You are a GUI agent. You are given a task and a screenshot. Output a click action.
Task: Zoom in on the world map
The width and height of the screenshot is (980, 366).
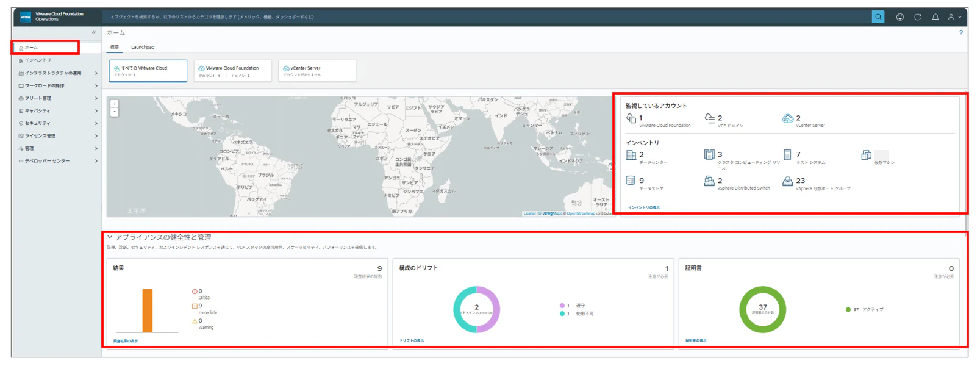[114, 104]
